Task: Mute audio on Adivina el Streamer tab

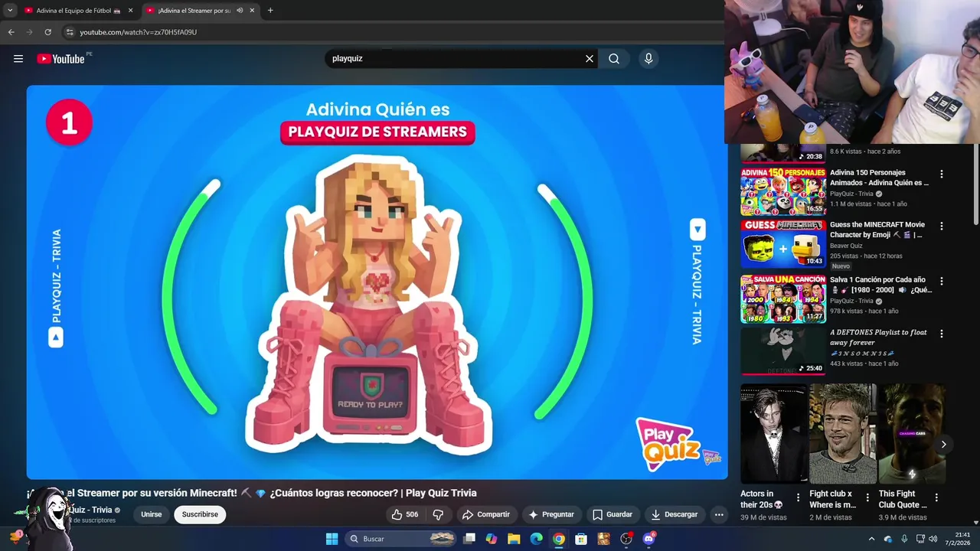Action: coord(240,11)
